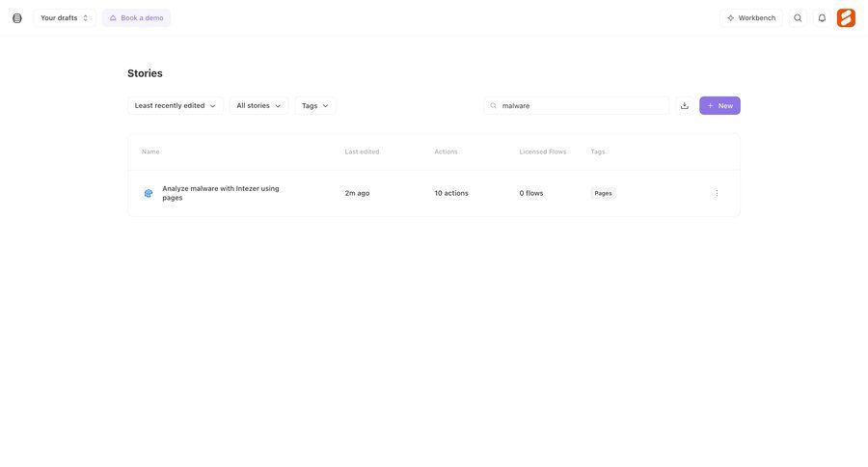Click the Intezer story's blue icon
This screenshot has height=467, width=868.
(149, 193)
